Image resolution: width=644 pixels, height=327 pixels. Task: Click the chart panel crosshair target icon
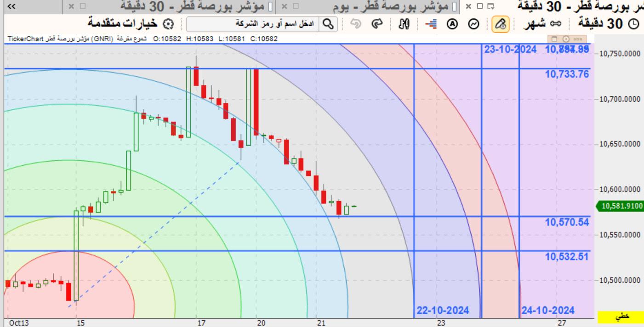(566, 39)
